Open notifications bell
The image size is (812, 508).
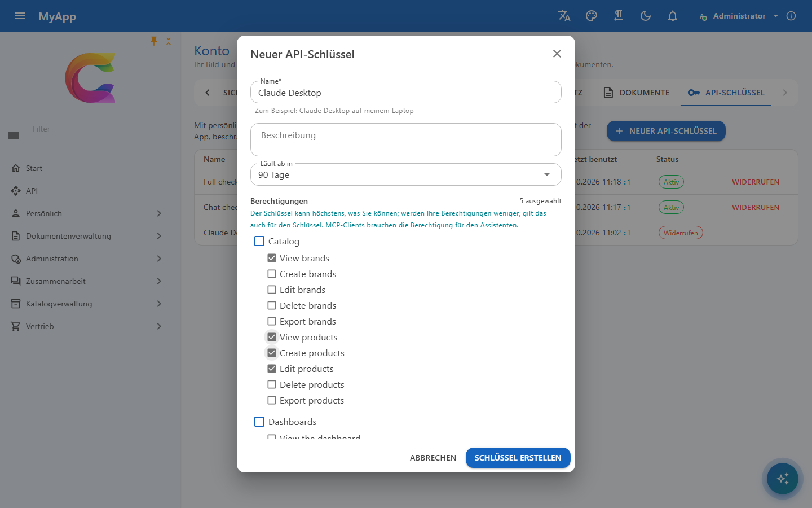pos(673,16)
